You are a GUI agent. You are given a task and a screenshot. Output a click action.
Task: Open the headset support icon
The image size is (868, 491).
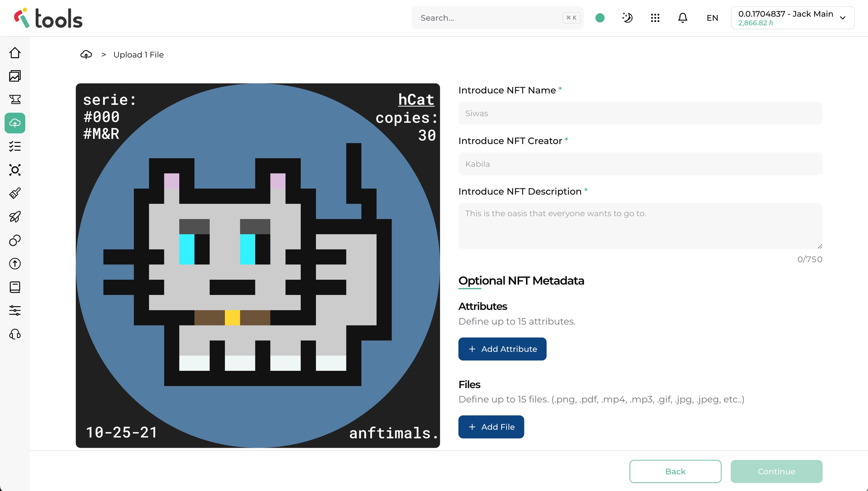(15, 334)
